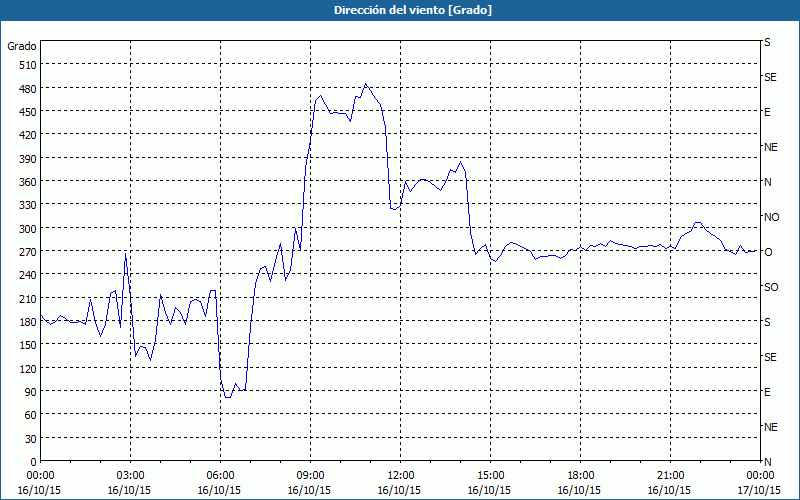Click the "N" compass label level with 360

tap(768, 182)
